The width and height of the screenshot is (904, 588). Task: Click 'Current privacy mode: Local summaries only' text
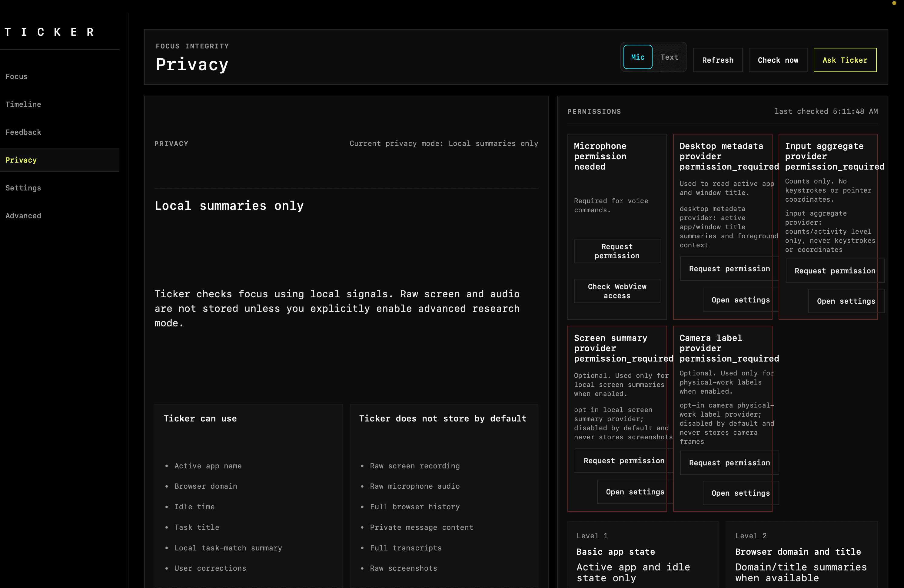444,144
